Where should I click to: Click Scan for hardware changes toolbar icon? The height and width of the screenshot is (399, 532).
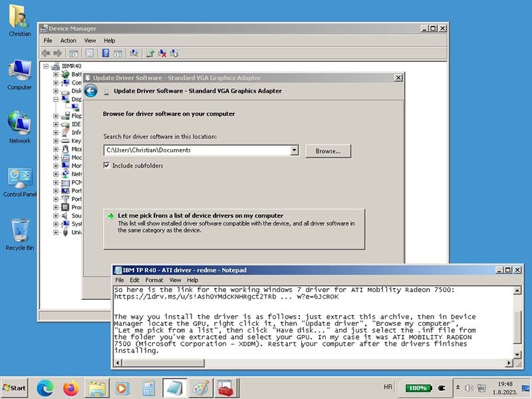134,53
